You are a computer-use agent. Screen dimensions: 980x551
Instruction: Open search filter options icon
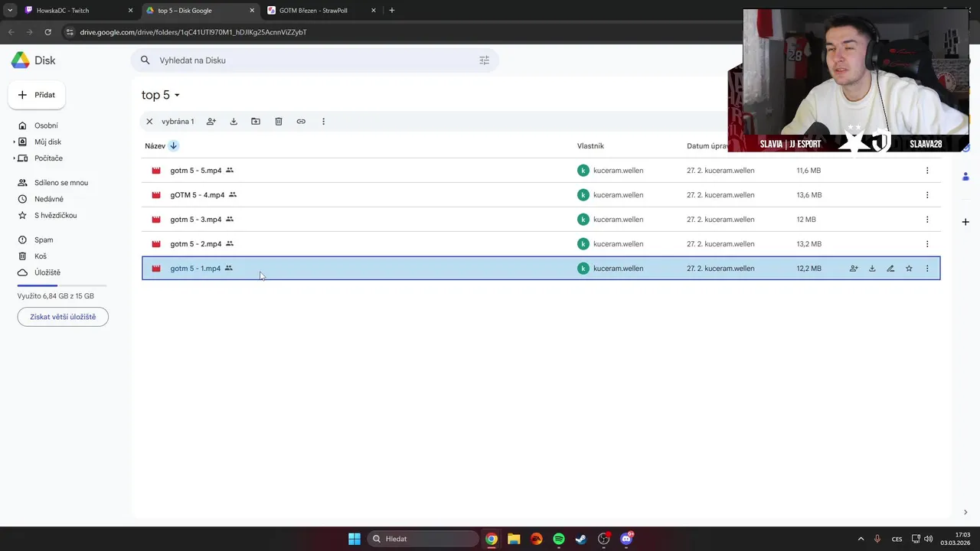tap(484, 60)
